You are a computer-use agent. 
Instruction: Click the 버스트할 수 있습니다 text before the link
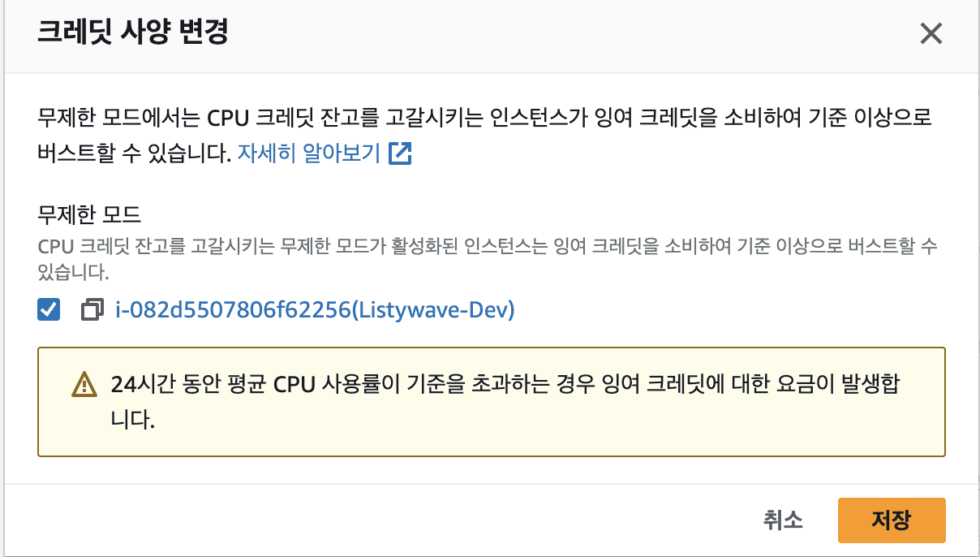pos(135,153)
